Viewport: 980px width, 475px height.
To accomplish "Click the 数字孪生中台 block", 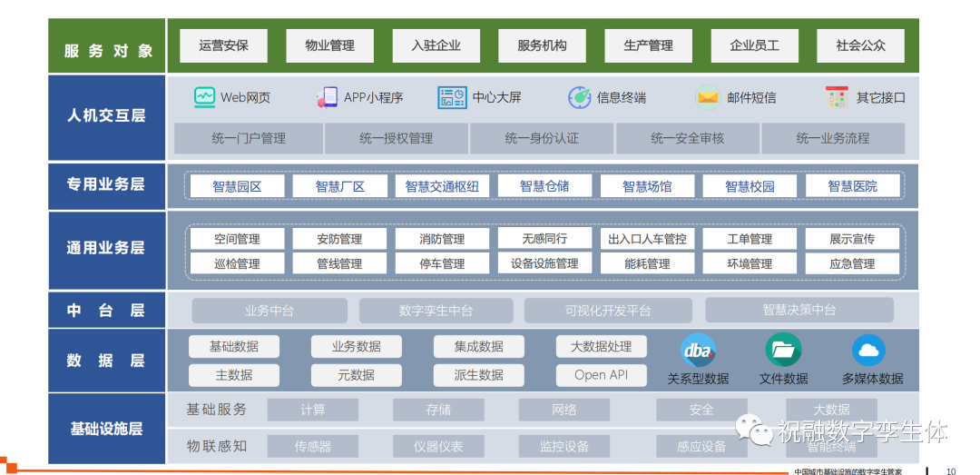I will click(436, 311).
